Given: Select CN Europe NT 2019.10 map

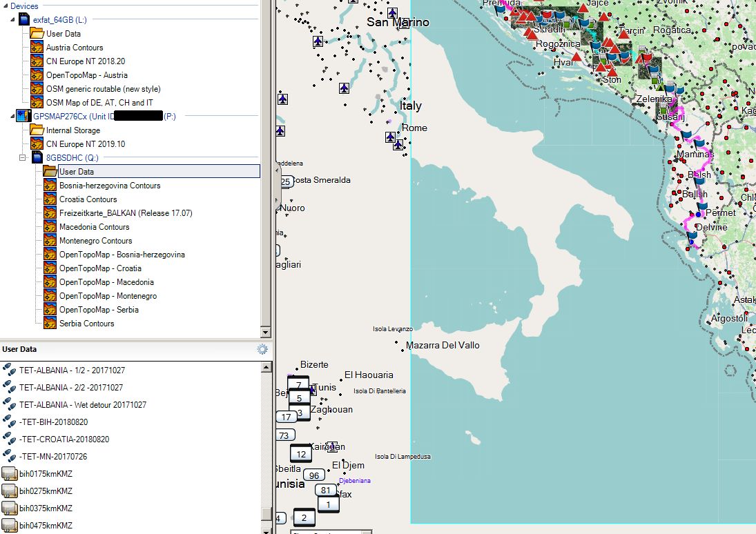Looking at the screenshot, I should (x=86, y=144).
